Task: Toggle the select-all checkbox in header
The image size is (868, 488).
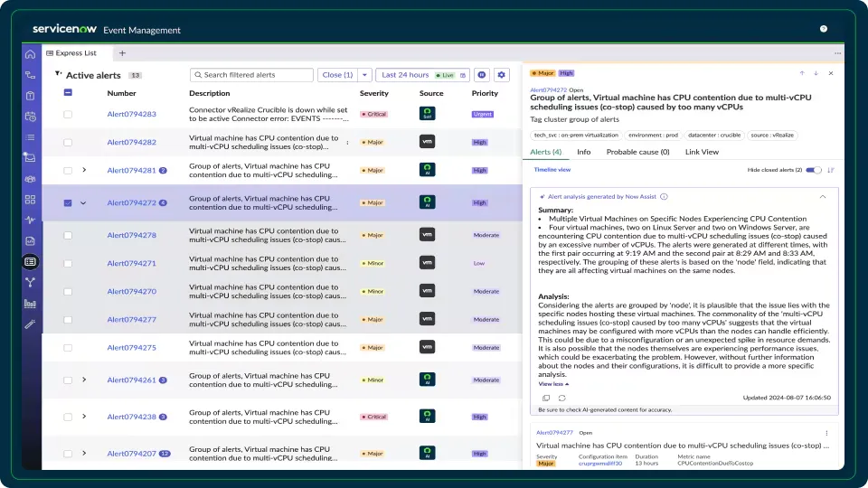Action: point(68,92)
